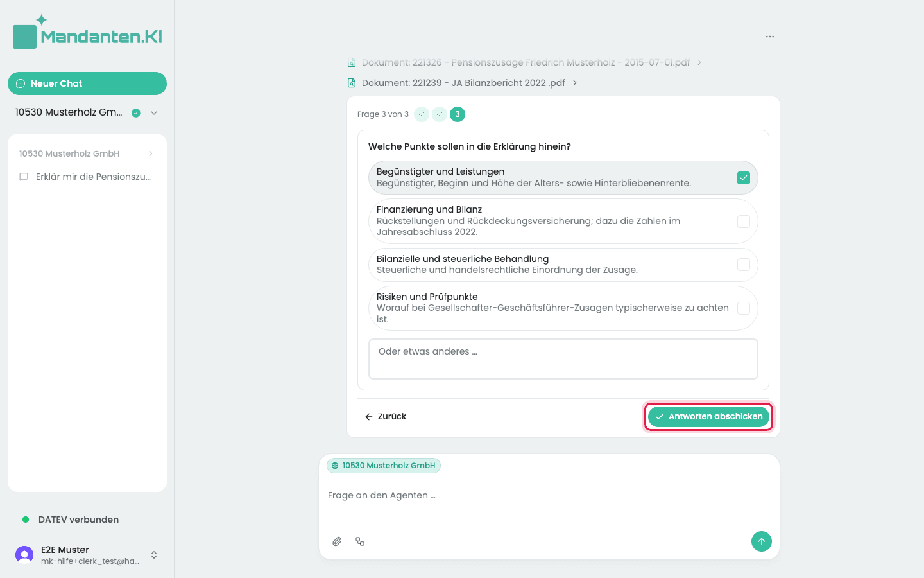This screenshot has height=578, width=924.
Task: Click the 10530 Musterholz GmbH context chip
Action: click(384, 466)
